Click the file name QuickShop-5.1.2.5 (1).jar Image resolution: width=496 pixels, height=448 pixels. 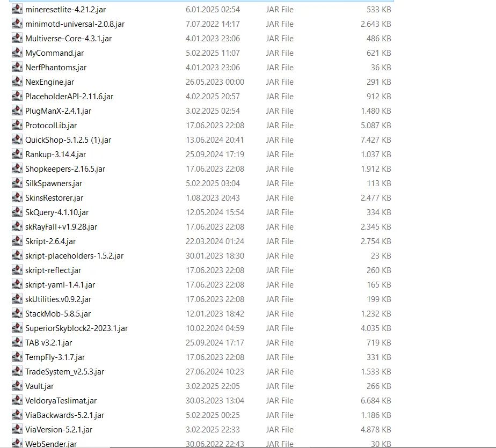click(68, 140)
